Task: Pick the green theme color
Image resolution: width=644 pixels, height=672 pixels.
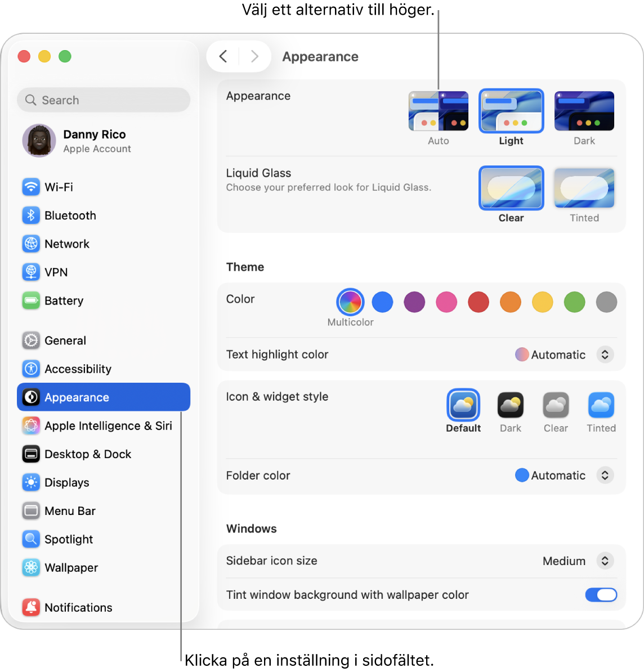Action: tap(575, 302)
